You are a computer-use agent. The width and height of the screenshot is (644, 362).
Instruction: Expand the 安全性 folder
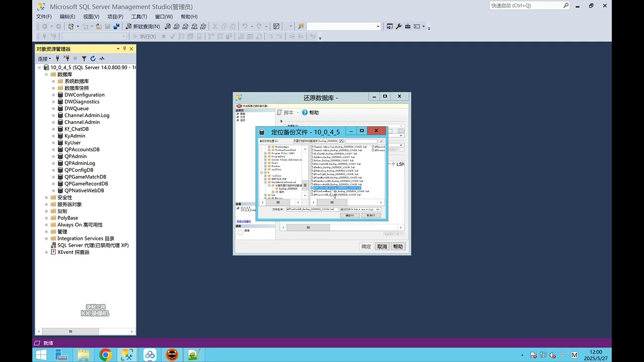click(46, 198)
